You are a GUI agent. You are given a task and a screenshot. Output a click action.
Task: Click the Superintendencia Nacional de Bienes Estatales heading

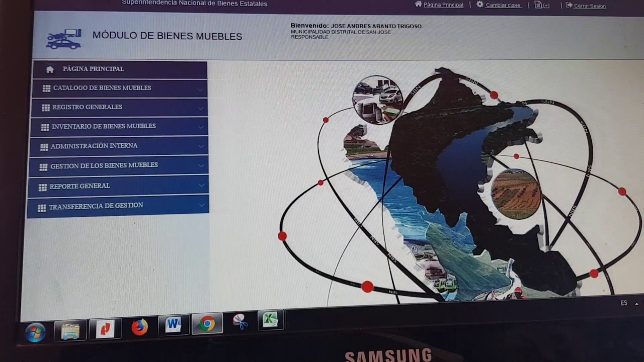point(194,4)
